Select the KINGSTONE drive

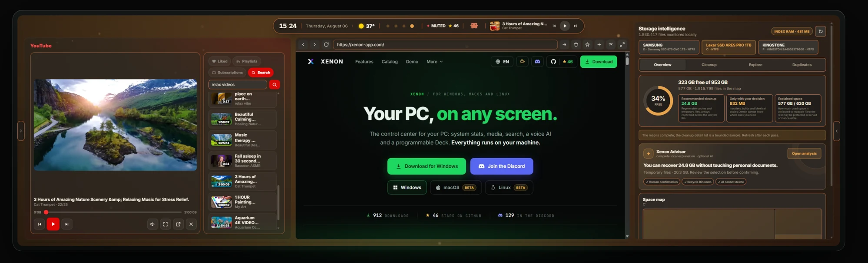coord(788,47)
